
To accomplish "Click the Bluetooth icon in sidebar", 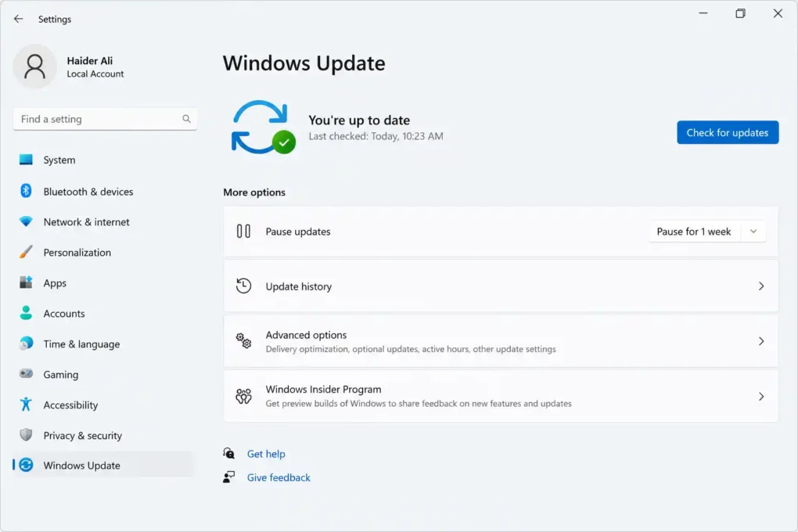I will click(26, 191).
